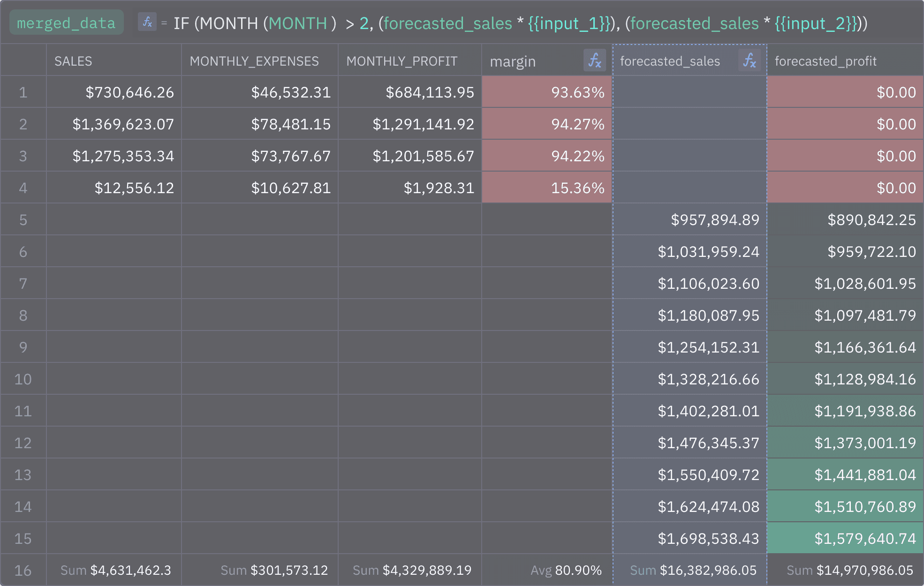Click sales cell $730,646.26
The width and height of the screenshot is (924, 586).
click(114, 92)
